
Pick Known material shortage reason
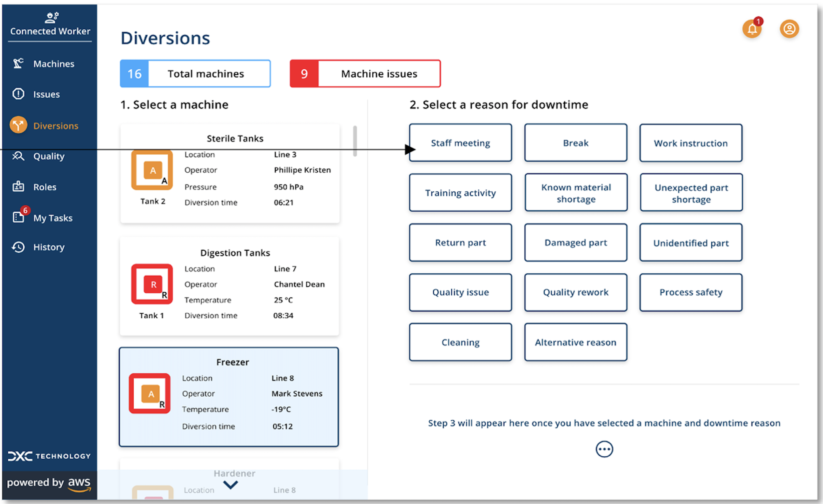pyautogui.click(x=576, y=193)
